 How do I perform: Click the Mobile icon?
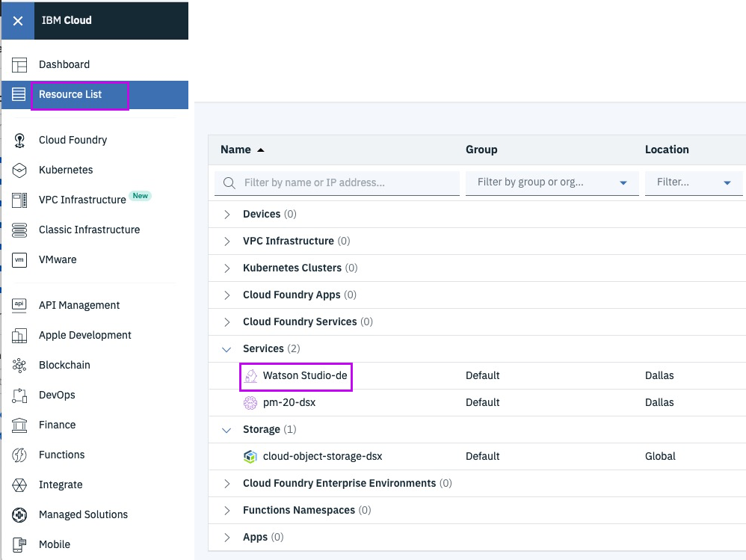[x=19, y=545]
